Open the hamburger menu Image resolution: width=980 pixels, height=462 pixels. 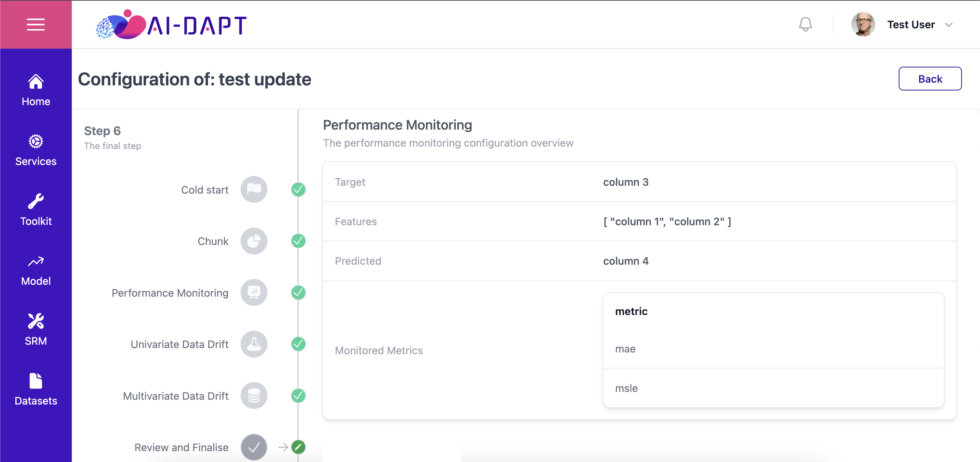(x=36, y=24)
